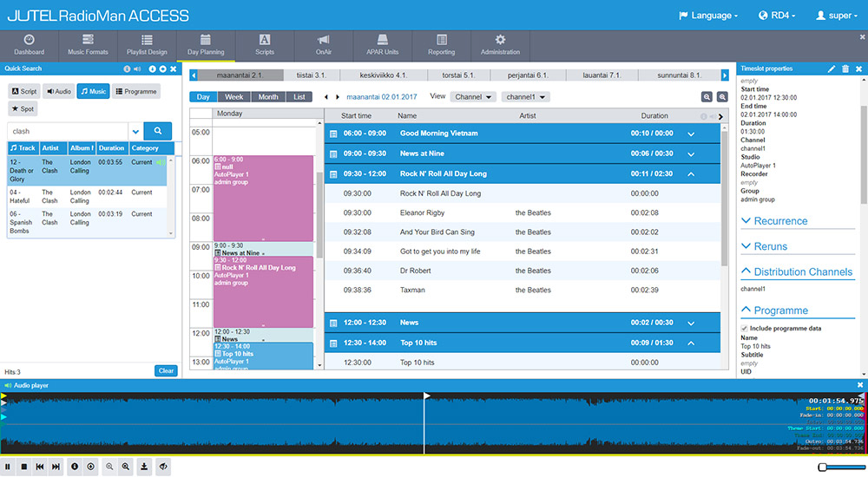Pause playback in the audio player
Viewport: 868px width, 477px height.
8,467
